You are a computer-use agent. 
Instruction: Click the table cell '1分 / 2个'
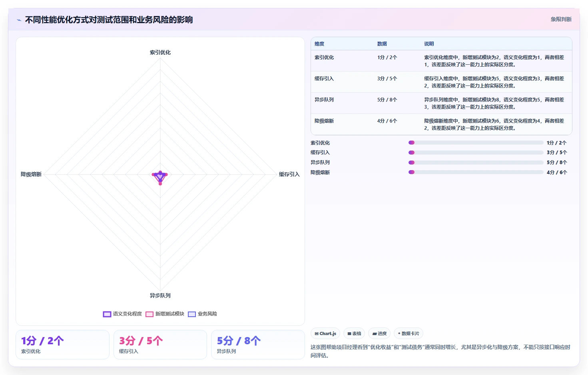387,58
